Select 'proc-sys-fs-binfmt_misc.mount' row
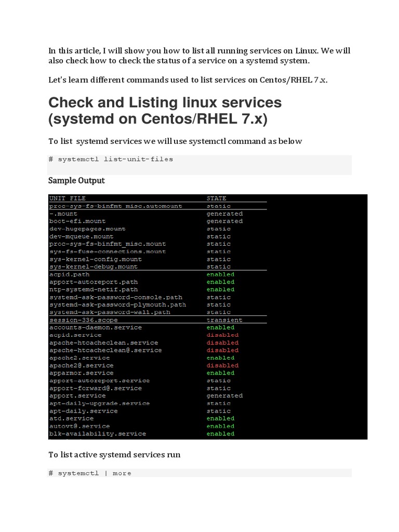The image size is (399, 532). [108, 244]
